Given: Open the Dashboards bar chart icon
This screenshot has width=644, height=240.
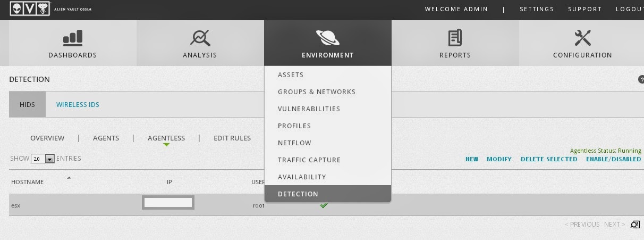Looking at the screenshot, I should 73,38.
